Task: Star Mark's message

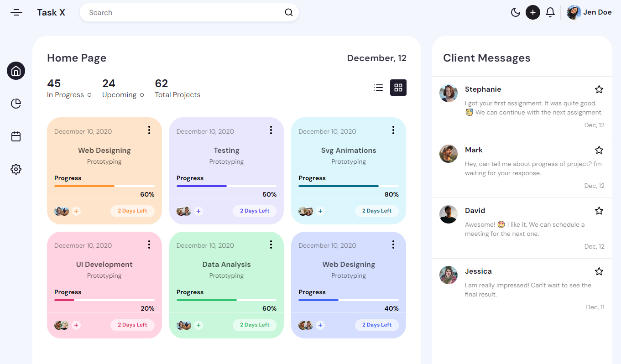Action: tap(599, 150)
